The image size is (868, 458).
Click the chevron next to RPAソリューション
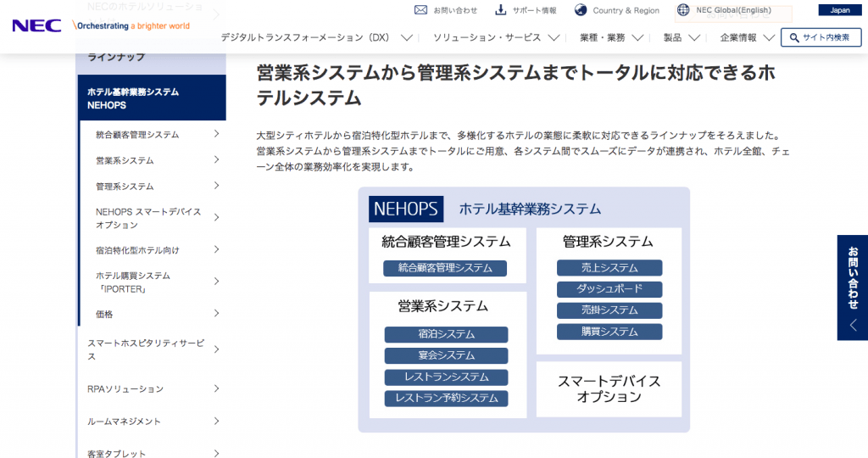[216, 388]
